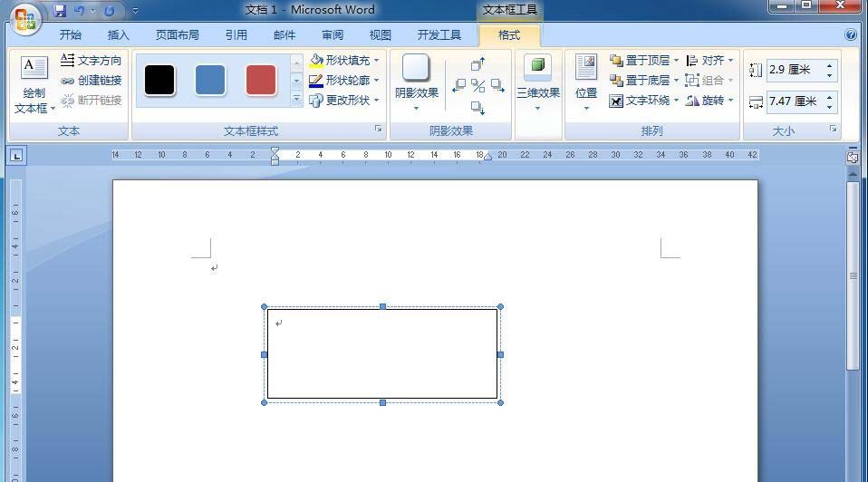This screenshot has height=482, width=868.
Task: Increase the shape width value
Action: (x=829, y=97)
